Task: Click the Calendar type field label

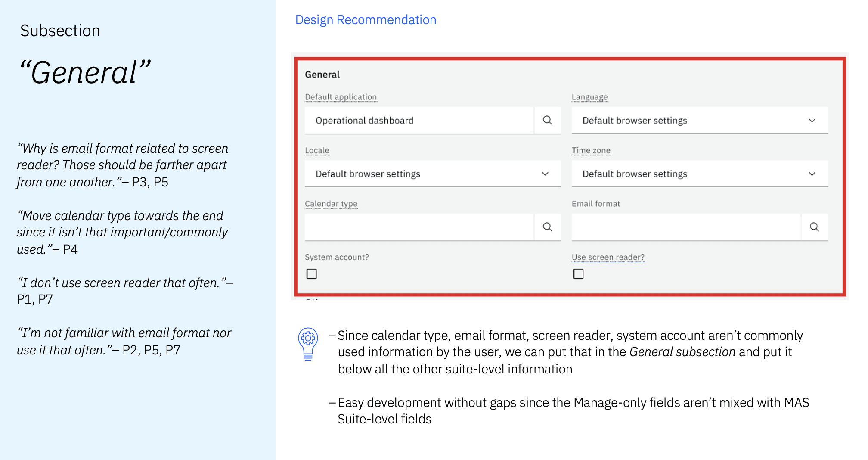Action: coord(331,204)
